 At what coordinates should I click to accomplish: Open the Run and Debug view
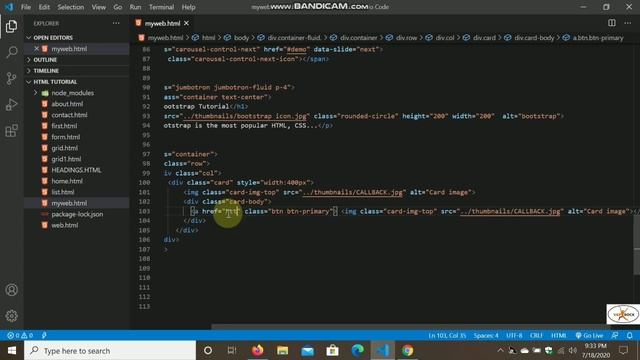[x=11, y=104]
